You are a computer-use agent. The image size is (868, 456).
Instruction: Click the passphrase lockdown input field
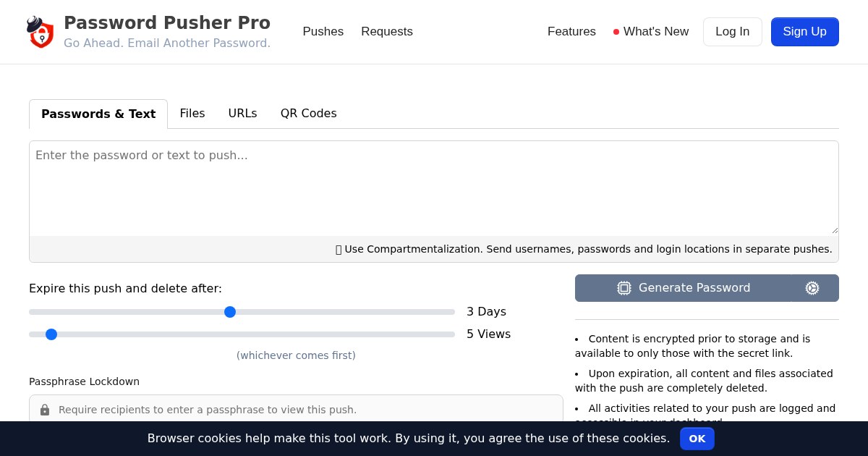coord(296,410)
